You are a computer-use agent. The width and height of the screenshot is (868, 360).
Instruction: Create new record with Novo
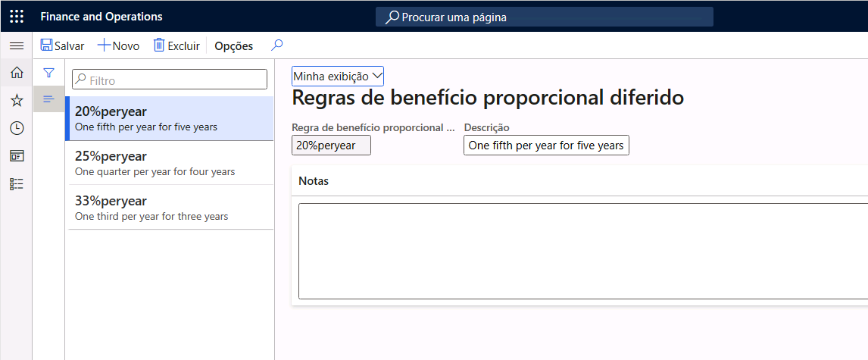(118, 45)
